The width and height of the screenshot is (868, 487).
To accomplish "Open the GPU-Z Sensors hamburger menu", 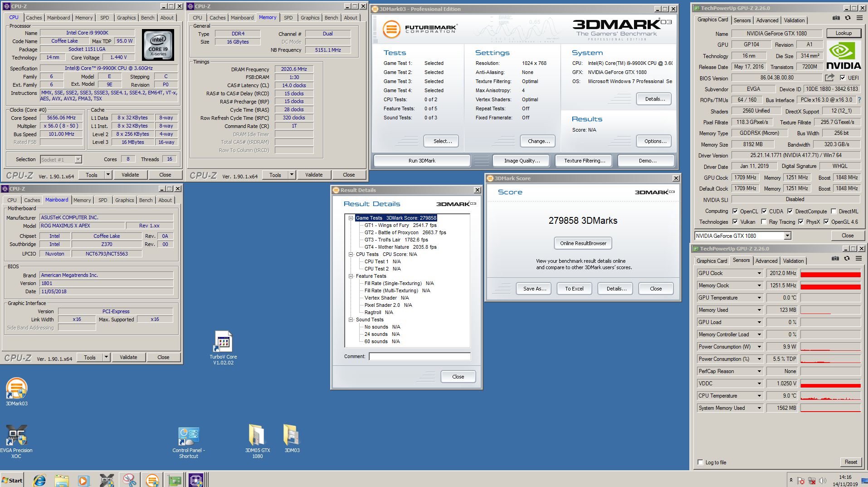I will (858, 258).
